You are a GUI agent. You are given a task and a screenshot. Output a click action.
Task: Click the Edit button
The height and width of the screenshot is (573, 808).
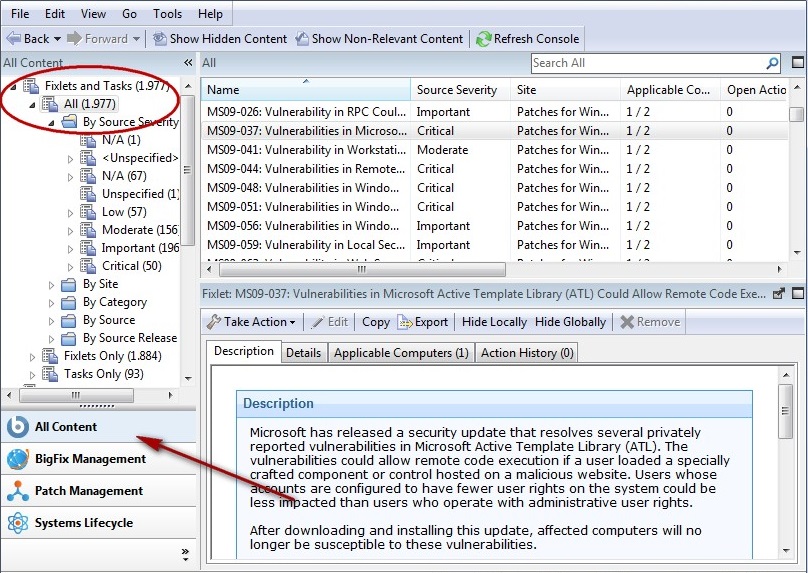tap(330, 322)
